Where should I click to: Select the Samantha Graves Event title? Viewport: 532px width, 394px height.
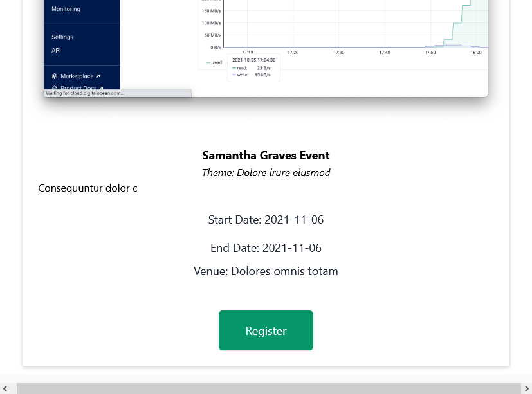266,156
